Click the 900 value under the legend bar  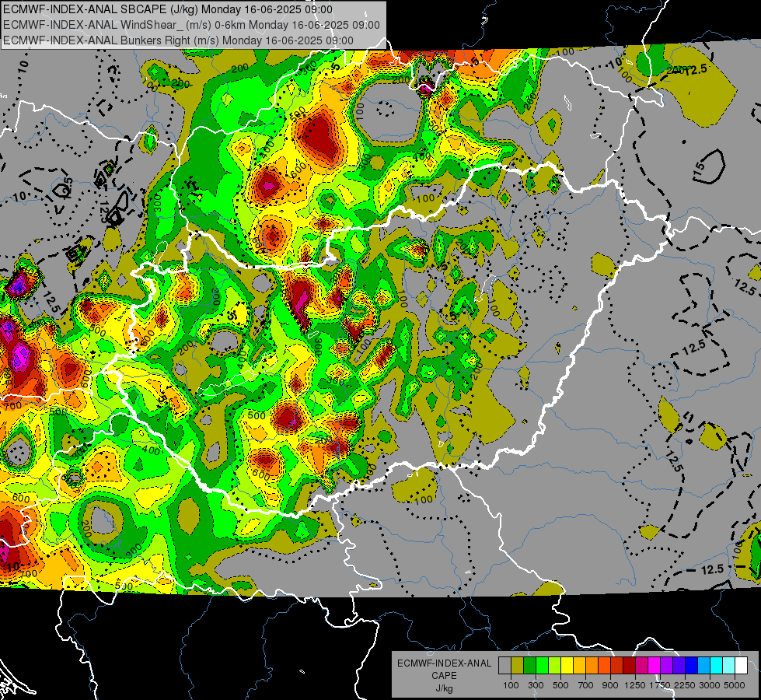pyautogui.click(x=610, y=685)
